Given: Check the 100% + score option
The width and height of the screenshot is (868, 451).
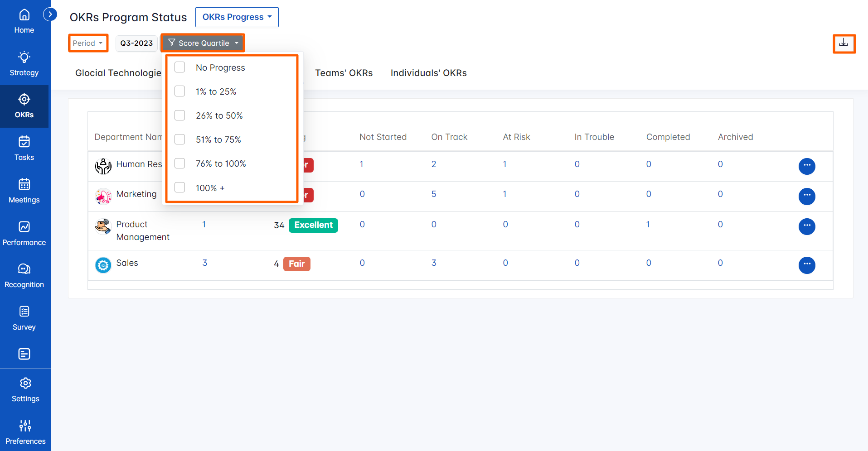Looking at the screenshot, I should point(179,187).
